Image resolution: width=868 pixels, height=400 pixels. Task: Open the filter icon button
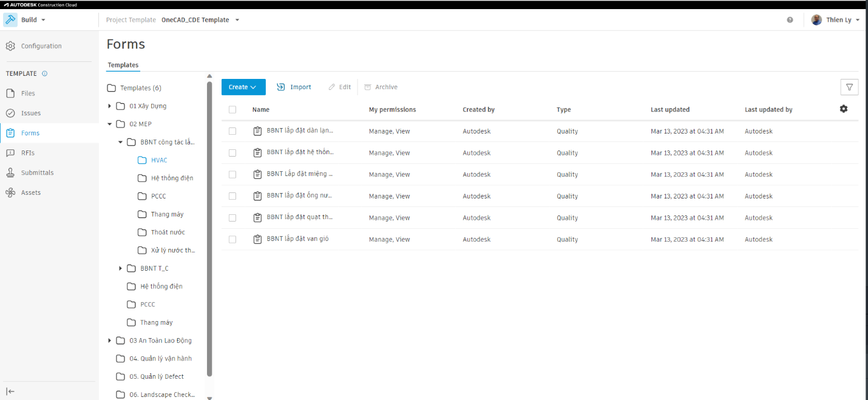click(x=849, y=87)
